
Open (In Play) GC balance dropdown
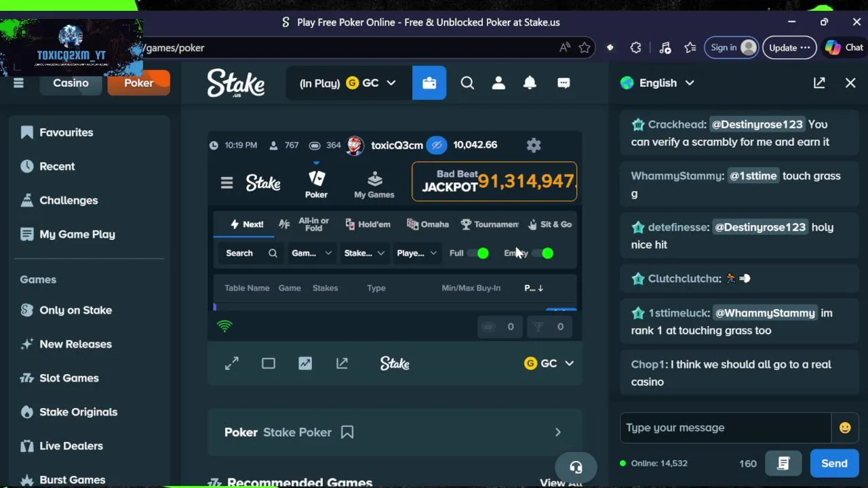[x=348, y=83]
